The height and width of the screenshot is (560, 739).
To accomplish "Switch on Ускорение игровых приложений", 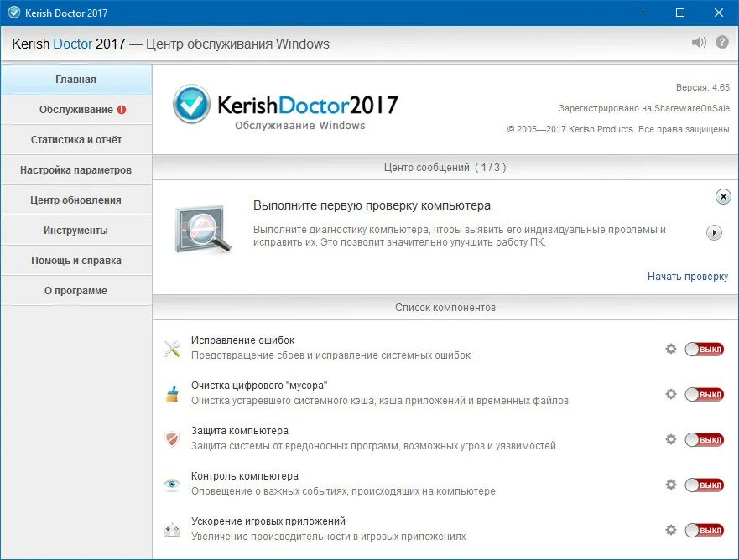I will click(x=704, y=531).
